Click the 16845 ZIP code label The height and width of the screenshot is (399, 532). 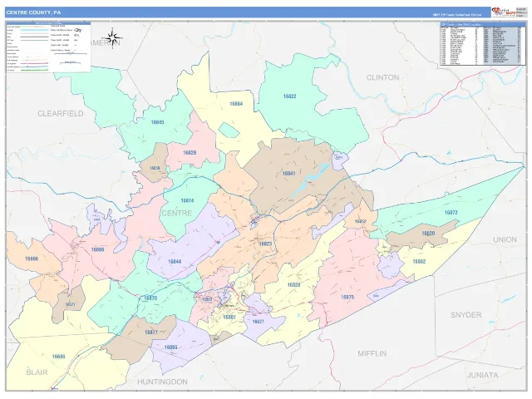click(157, 122)
